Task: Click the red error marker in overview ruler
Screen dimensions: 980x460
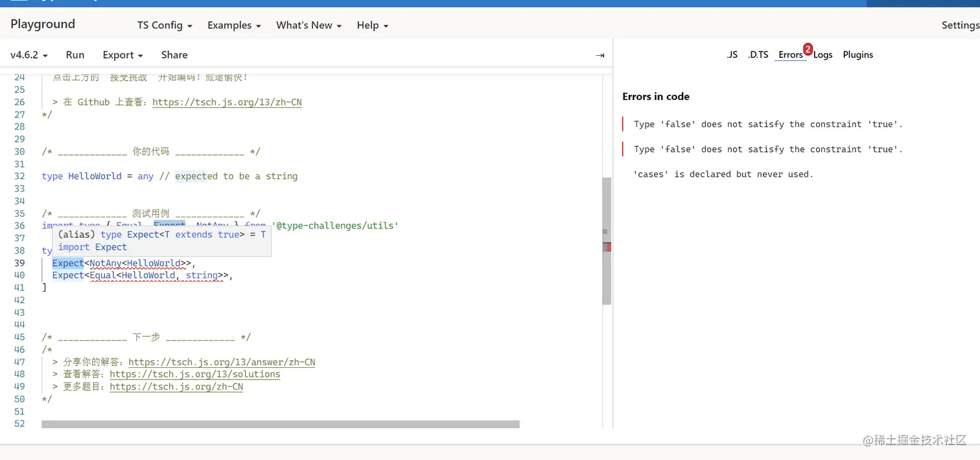Action: (x=609, y=247)
